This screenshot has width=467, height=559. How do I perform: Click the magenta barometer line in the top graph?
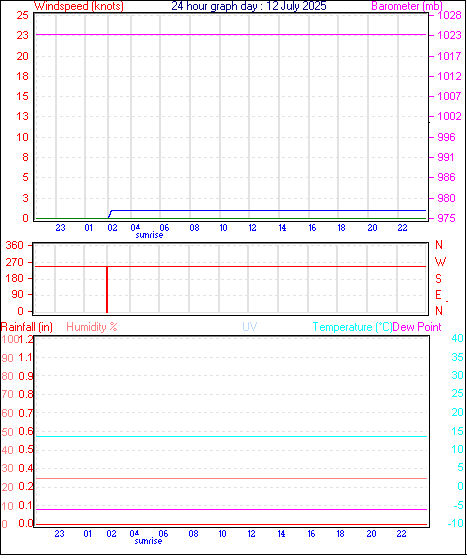pos(231,35)
